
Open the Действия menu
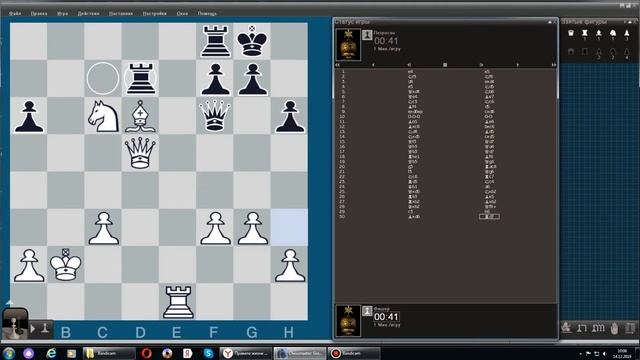(89, 13)
